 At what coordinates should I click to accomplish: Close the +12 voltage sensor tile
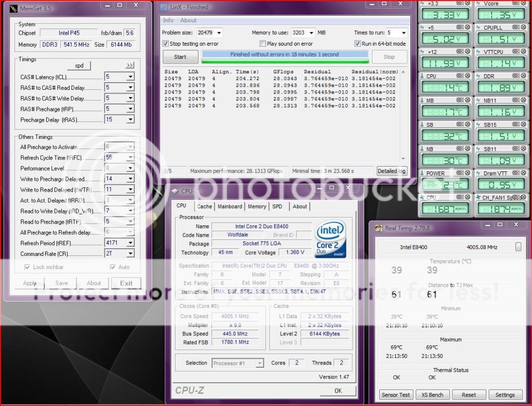click(x=468, y=51)
